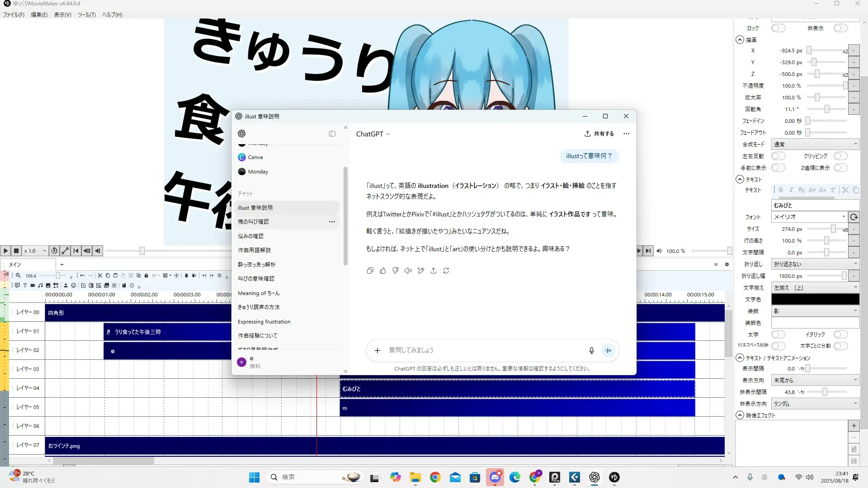Enable the 左右反転 toggle
The width and height of the screenshot is (868, 488).
778,156
